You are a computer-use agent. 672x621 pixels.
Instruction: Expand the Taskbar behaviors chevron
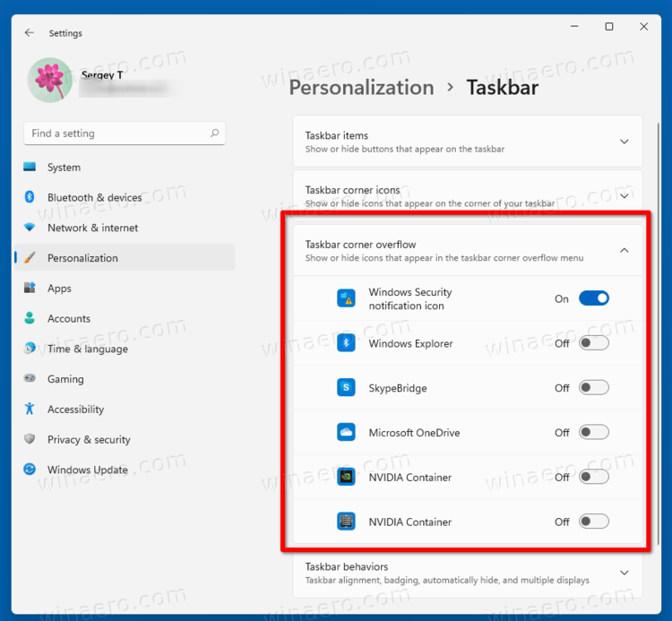tap(625, 573)
